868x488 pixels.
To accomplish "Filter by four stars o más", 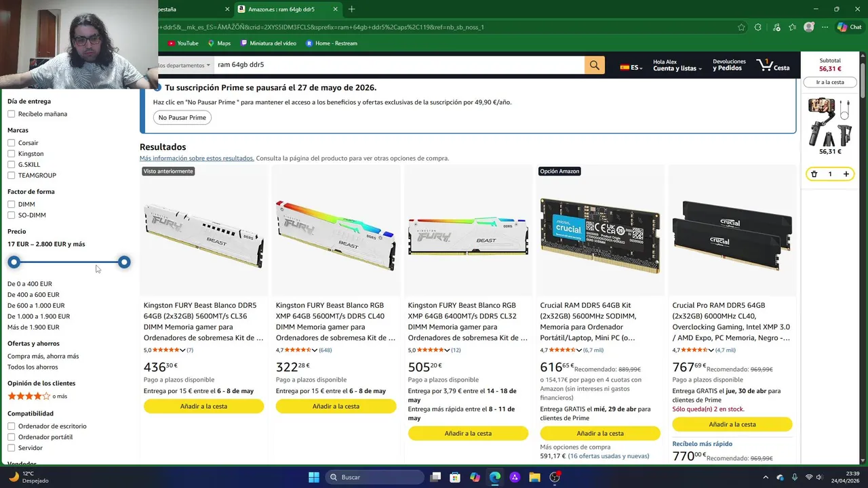I will [37, 396].
